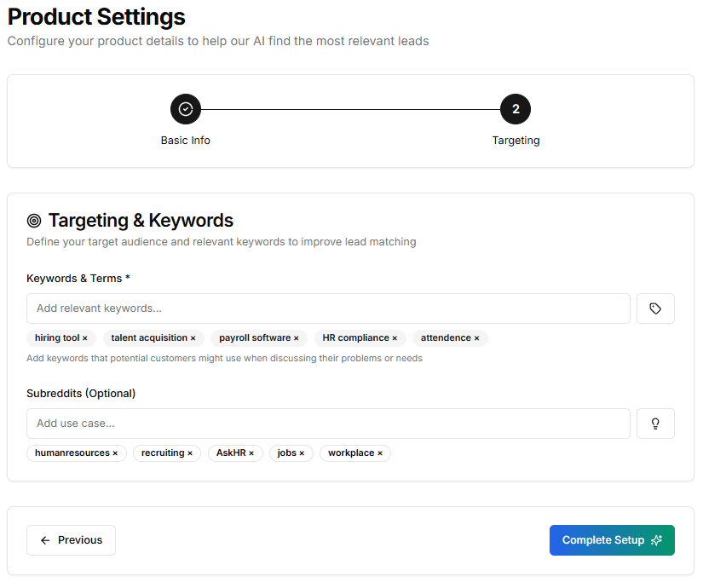Click into the 'Add use case' subreddit field

coord(328,424)
